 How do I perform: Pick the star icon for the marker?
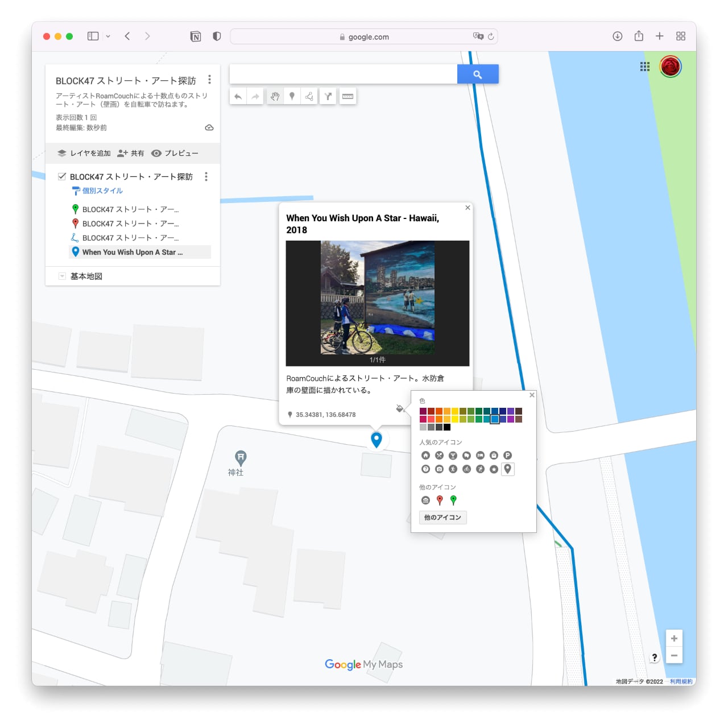tap(494, 469)
